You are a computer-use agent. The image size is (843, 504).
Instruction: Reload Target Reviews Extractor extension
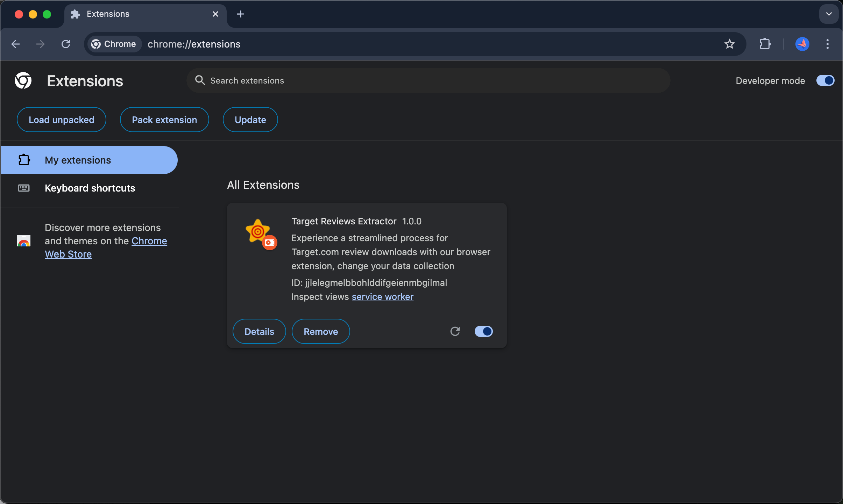pos(455,331)
